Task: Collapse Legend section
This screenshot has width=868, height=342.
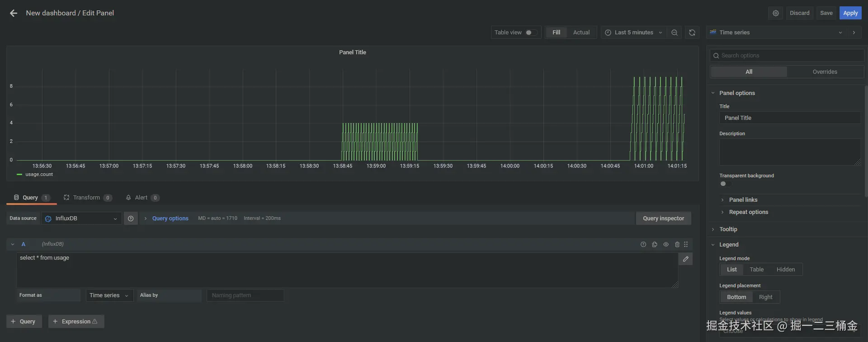Action: [729, 245]
